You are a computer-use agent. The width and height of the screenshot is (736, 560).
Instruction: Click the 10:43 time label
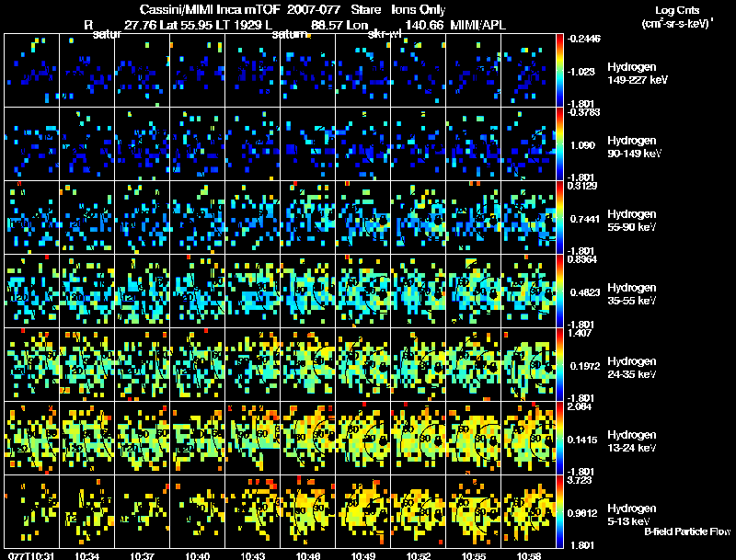pyautogui.click(x=253, y=555)
